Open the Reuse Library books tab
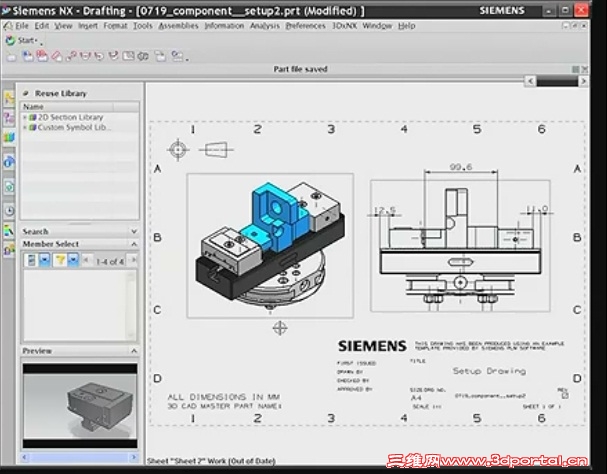The image size is (607, 474). pos(9,137)
